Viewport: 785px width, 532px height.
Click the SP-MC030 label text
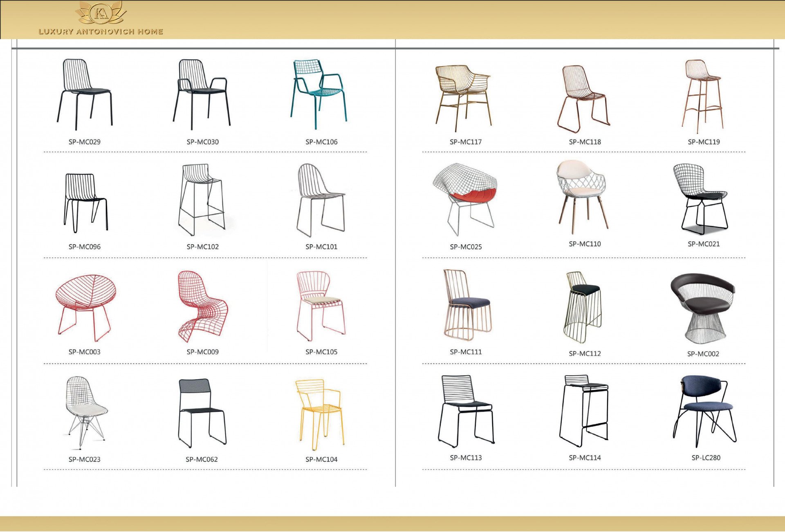coord(203,142)
